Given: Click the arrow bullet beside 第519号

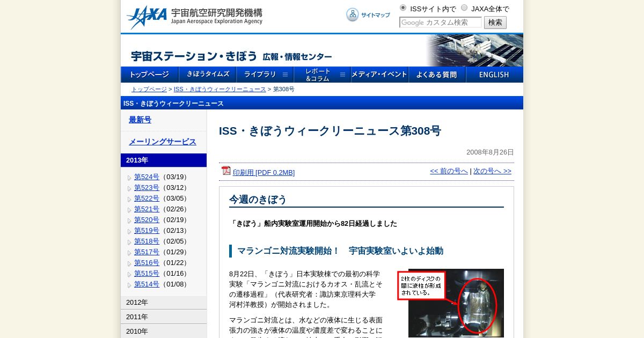Looking at the screenshot, I should tap(129, 232).
